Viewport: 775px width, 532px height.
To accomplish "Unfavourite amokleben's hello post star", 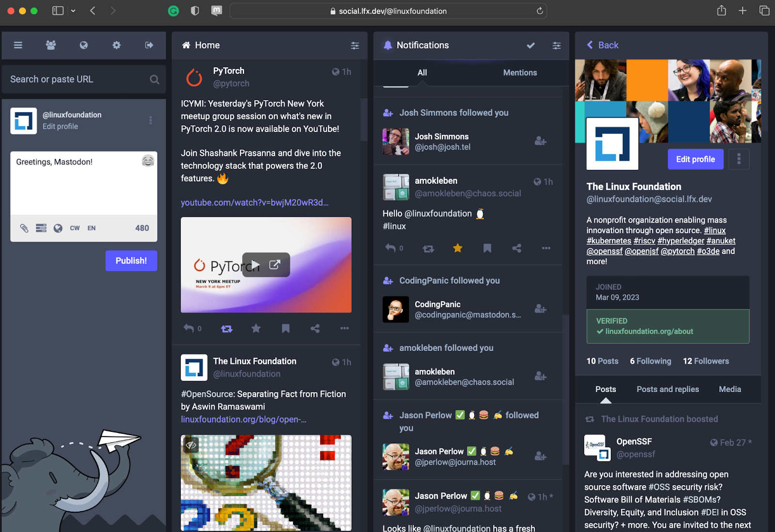I will click(457, 248).
